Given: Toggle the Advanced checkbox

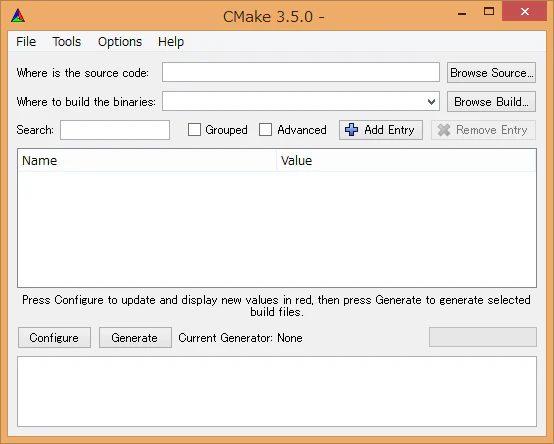Looking at the screenshot, I should click(265, 130).
